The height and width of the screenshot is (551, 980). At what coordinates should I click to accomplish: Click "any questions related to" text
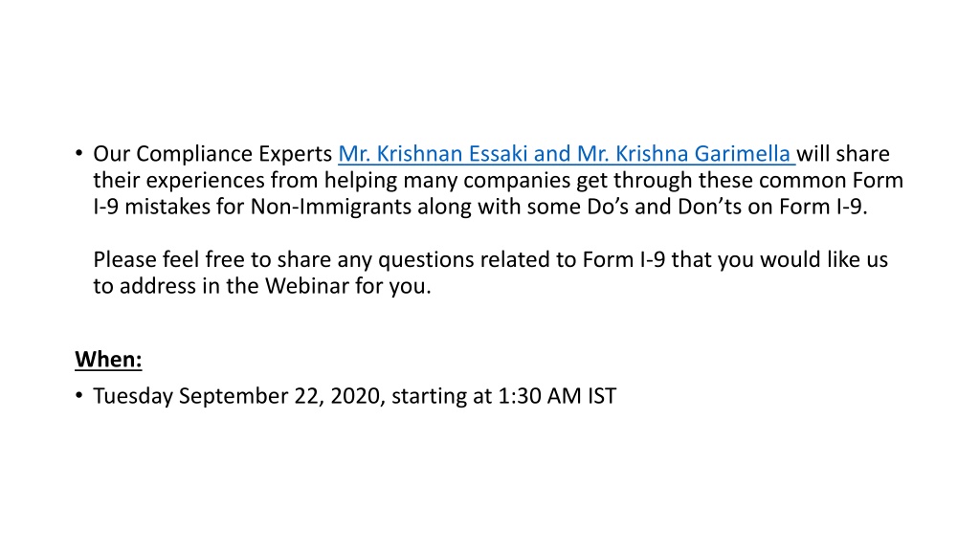pos(457,259)
